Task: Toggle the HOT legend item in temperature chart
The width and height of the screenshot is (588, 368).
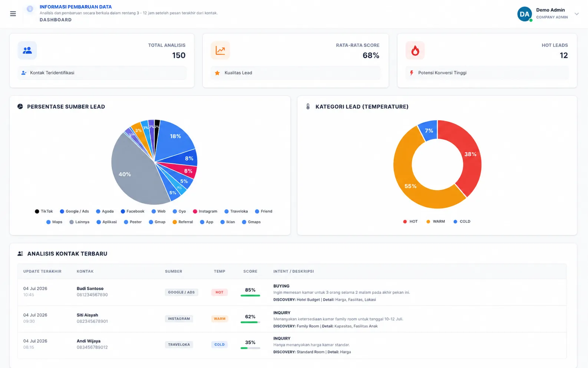Action: pos(410,221)
